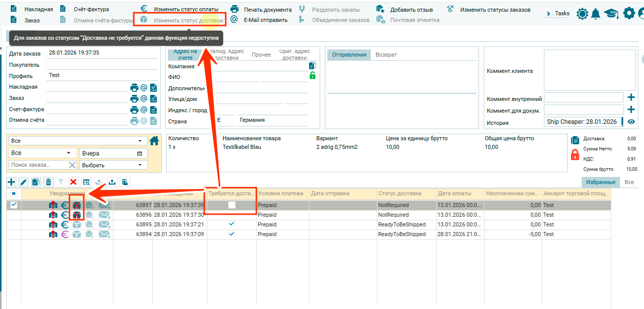
Task: Click the delete order trash icon
Action: [x=49, y=182]
